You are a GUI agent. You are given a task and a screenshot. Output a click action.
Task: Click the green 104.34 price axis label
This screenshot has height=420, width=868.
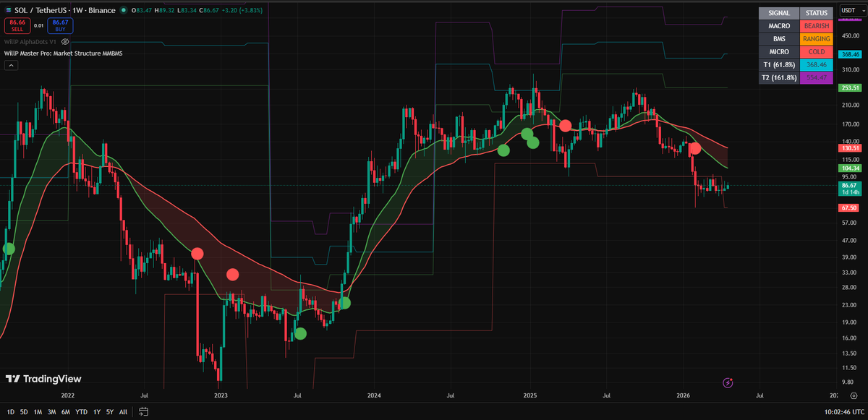pyautogui.click(x=849, y=167)
